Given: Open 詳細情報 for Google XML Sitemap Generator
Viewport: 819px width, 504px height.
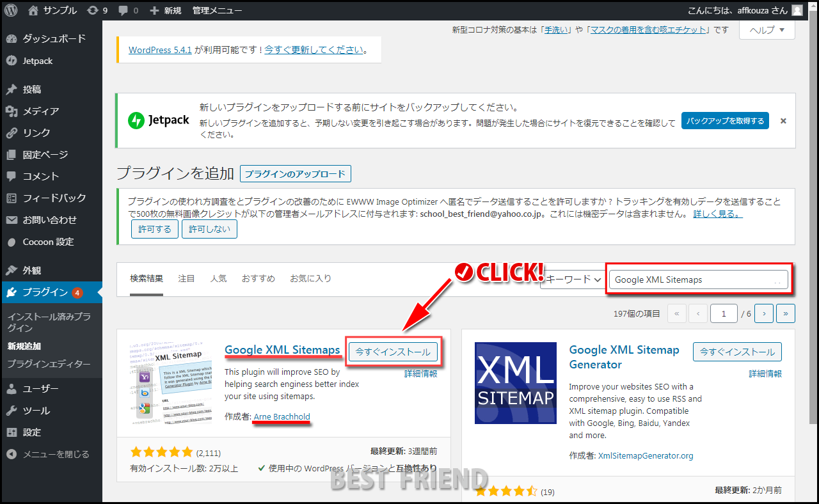Looking at the screenshot, I should coord(765,374).
